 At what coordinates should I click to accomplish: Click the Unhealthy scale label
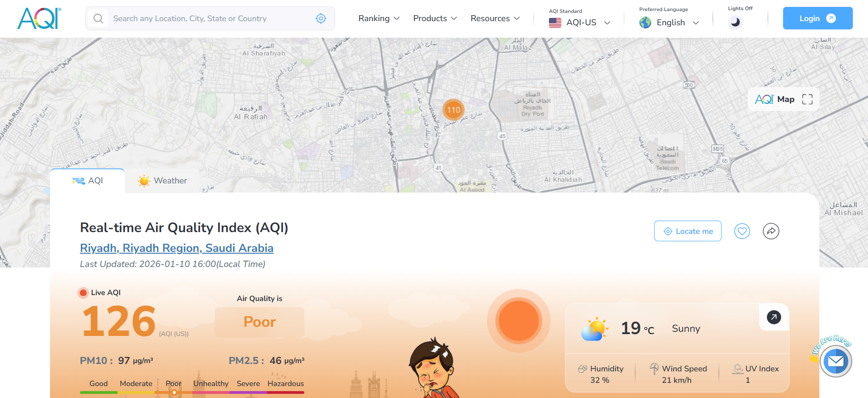(211, 383)
